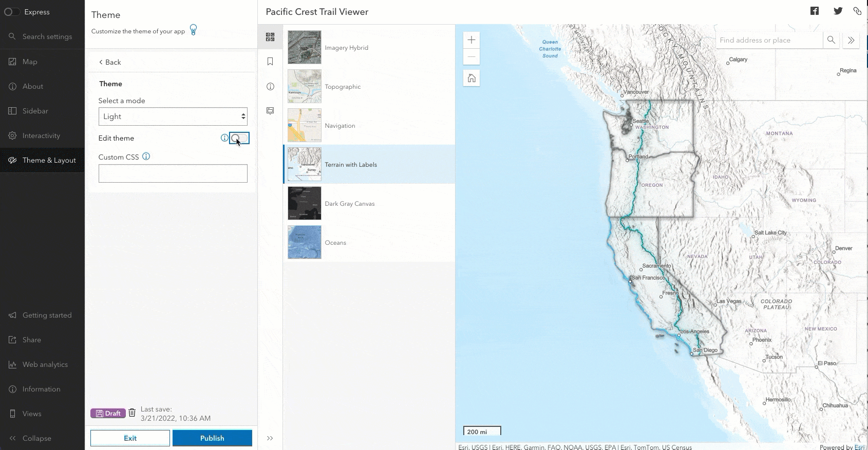This screenshot has width=868, height=450.
Task: Open the legend panel icon
Action: coord(270,111)
